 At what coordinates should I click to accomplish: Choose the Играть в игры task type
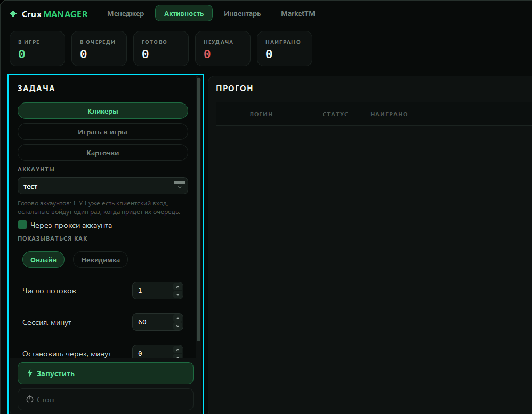point(103,132)
